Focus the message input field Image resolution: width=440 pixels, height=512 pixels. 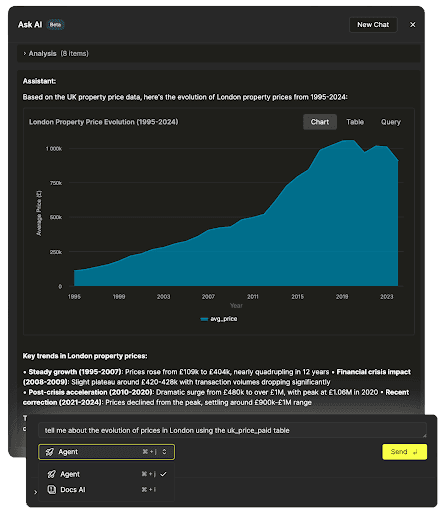pyautogui.click(x=232, y=430)
